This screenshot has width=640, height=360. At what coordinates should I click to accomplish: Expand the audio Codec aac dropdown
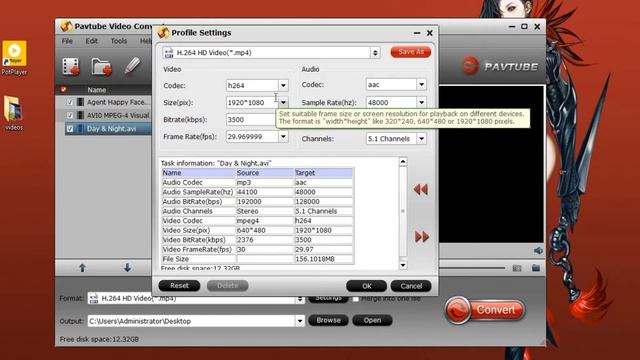421,84
